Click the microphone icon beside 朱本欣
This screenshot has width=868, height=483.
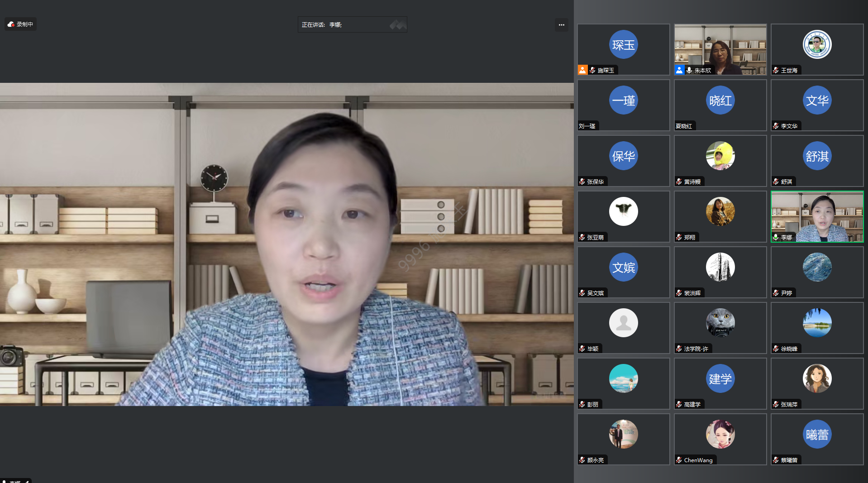tap(689, 70)
